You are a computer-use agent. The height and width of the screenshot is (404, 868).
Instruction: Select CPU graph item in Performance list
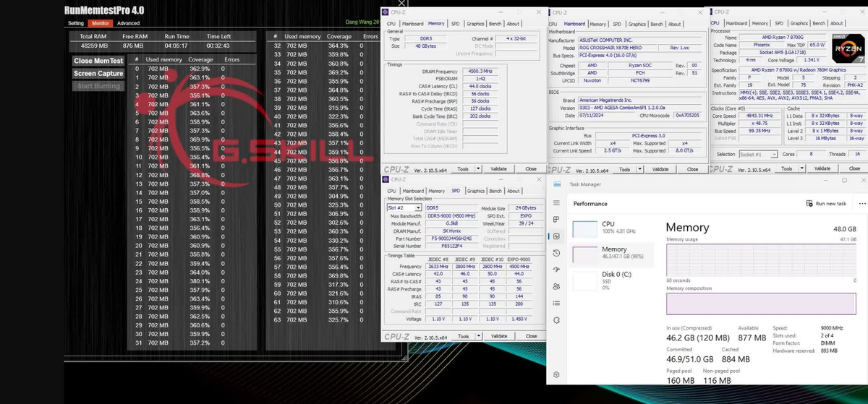[x=612, y=228]
